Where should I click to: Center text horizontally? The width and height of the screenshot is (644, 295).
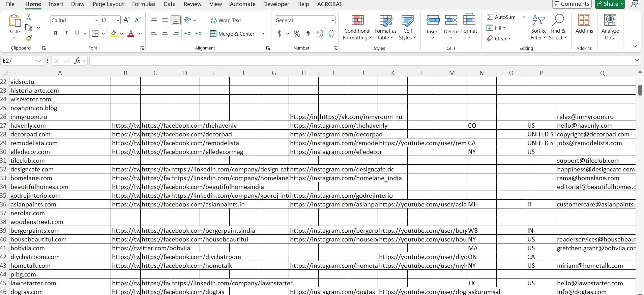[165, 34]
